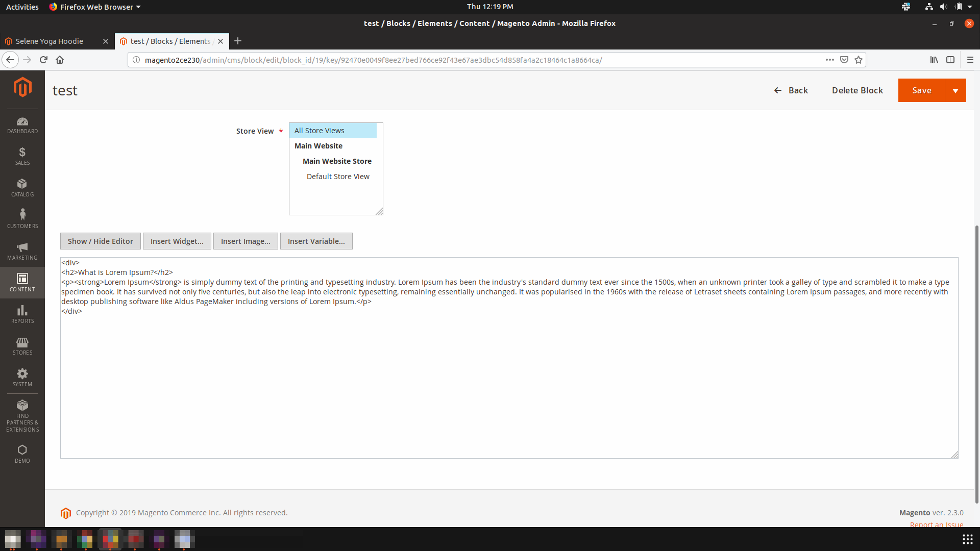Select Default Store View option
980x551 pixels.
click(338, 177)
